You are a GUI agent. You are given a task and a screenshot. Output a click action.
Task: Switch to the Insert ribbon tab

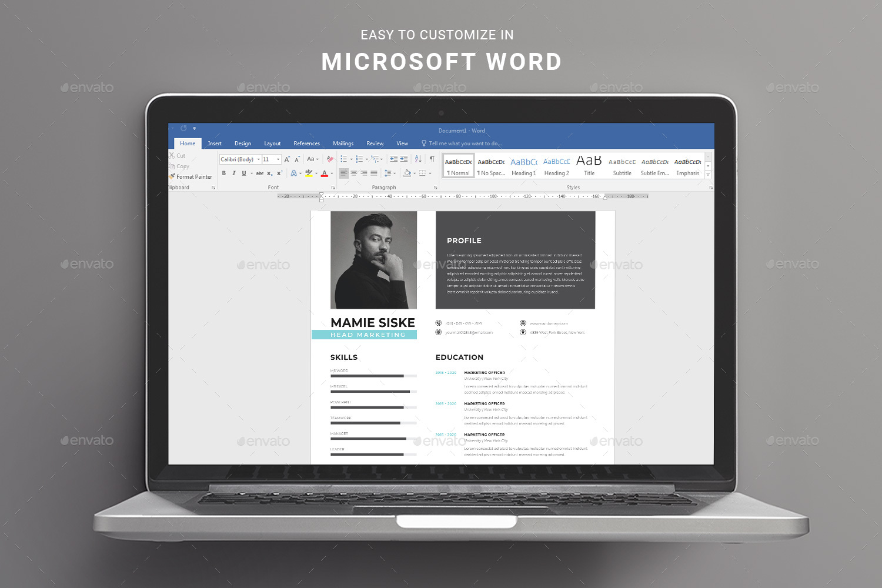[x=215, y=143]
